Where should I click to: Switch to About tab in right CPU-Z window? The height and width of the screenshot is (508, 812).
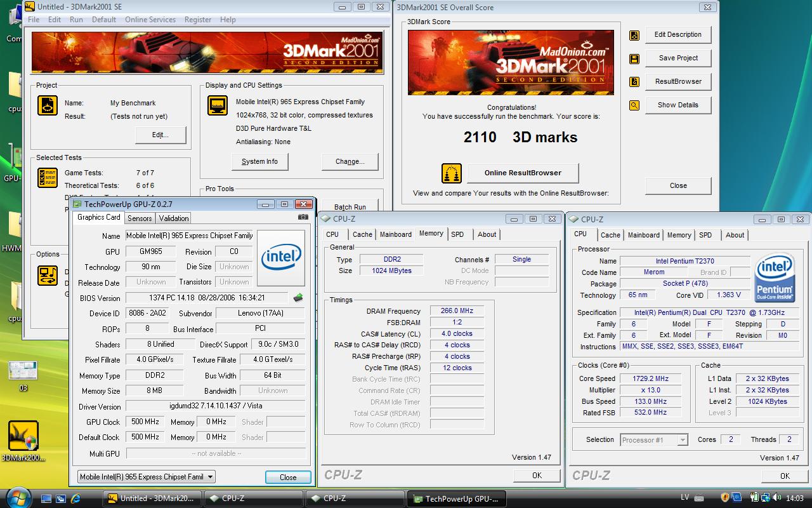coord(735,235)
